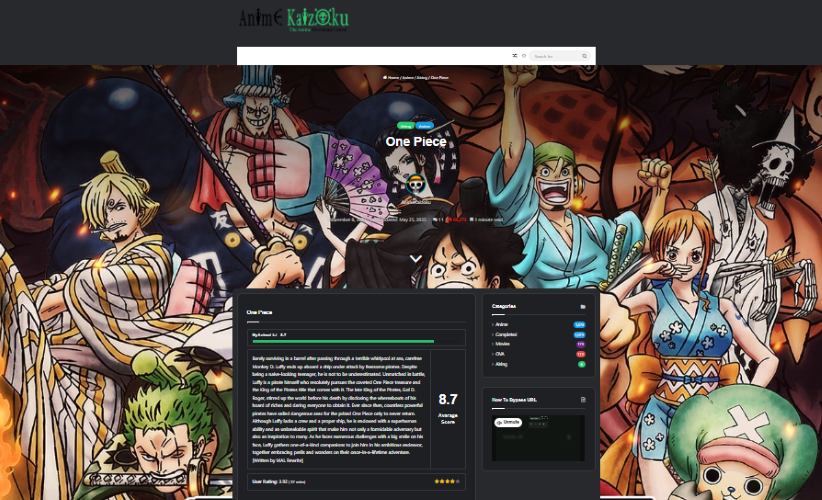The height and width of the screenshot is (500, 822).
Task: Click the blue count badge for Anime
Action: (x=579, y=324)
